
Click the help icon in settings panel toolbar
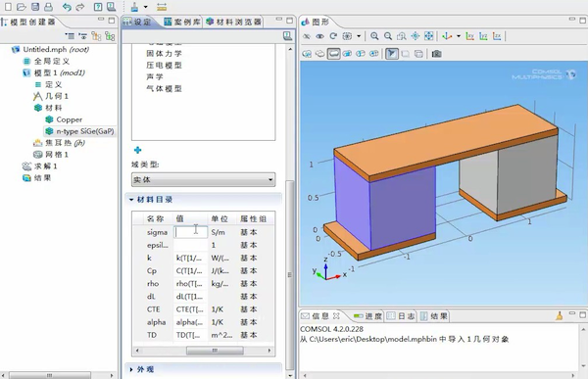pos(287,36)
